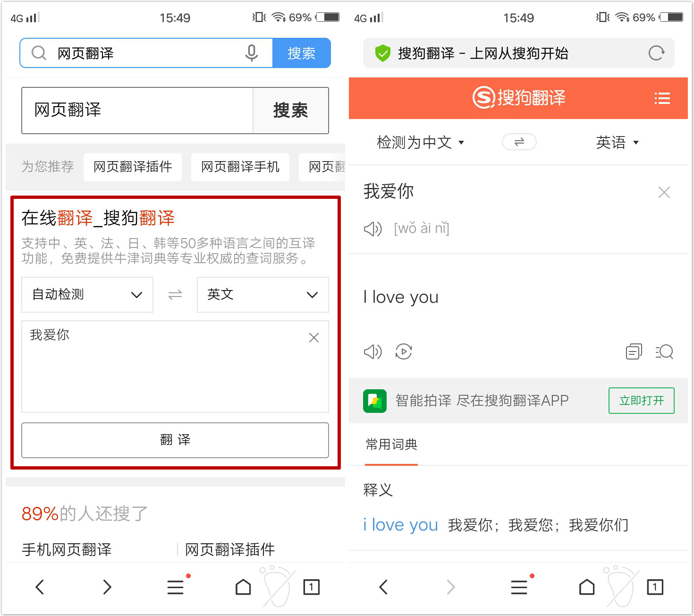Open the 英语 target language dropdown
The image size is (694, 616).
[x=618, y=142]
